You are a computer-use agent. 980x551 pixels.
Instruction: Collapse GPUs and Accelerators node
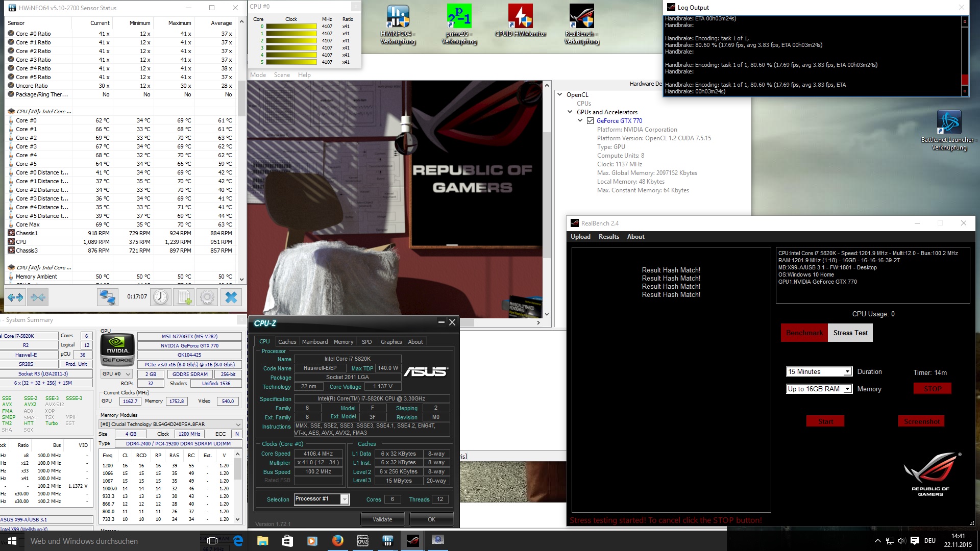570,112
